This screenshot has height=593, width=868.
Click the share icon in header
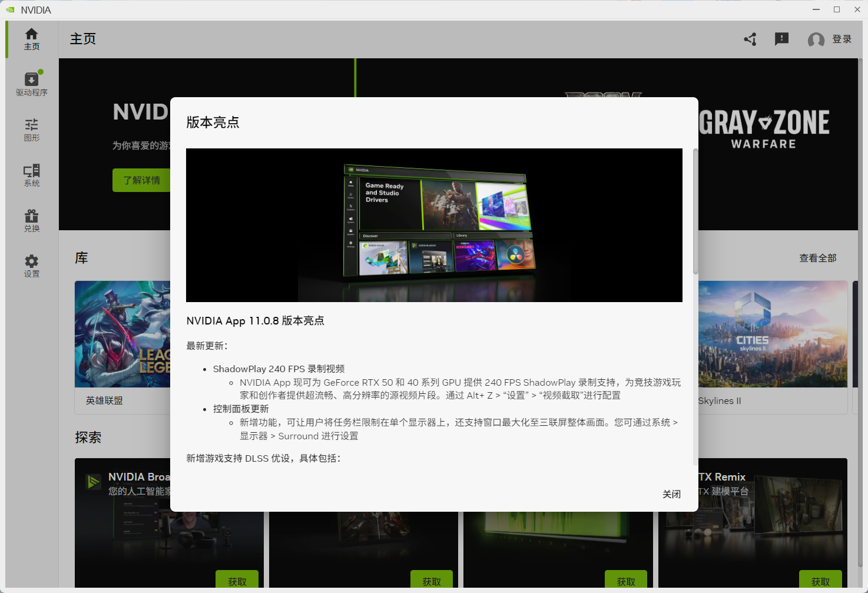click(x=750, y=39)
